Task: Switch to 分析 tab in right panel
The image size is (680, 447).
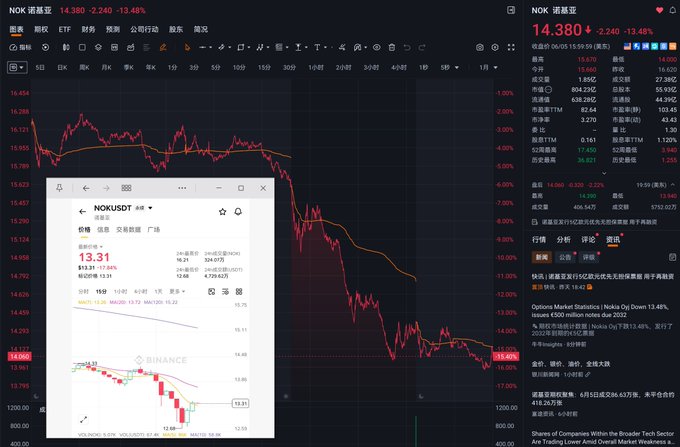Action: tap(563, 239)
